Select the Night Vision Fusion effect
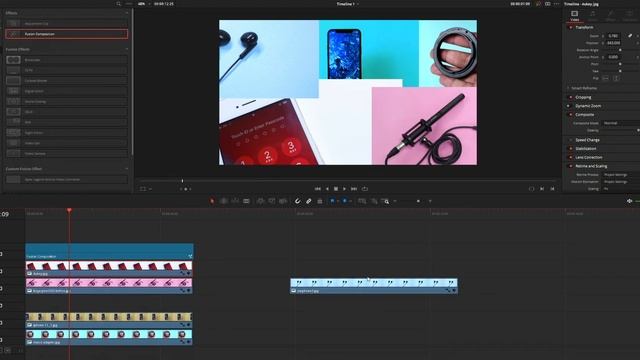Screen dimensions: 640x360 click(x=67, y=133)
